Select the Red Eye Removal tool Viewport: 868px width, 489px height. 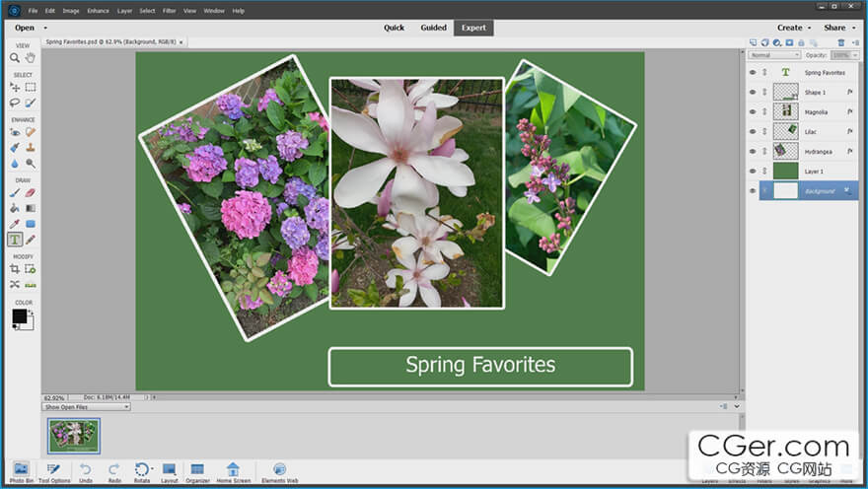(x=15, y=132)
